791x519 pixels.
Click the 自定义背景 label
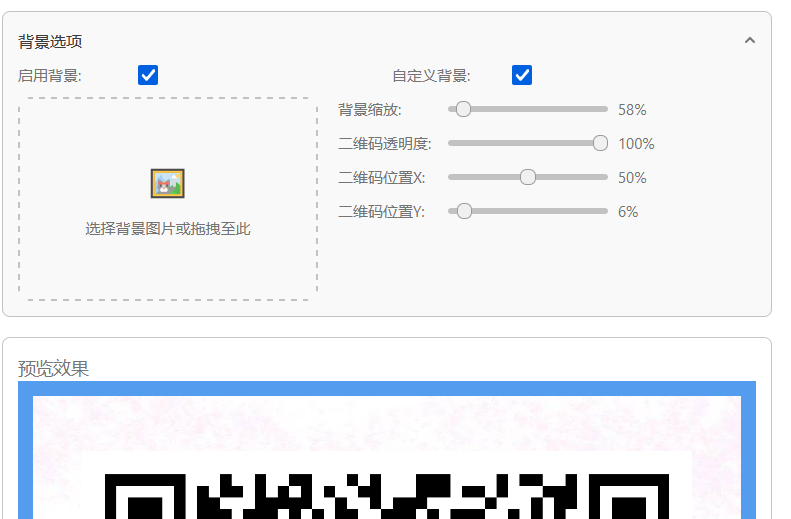(431, 76)
